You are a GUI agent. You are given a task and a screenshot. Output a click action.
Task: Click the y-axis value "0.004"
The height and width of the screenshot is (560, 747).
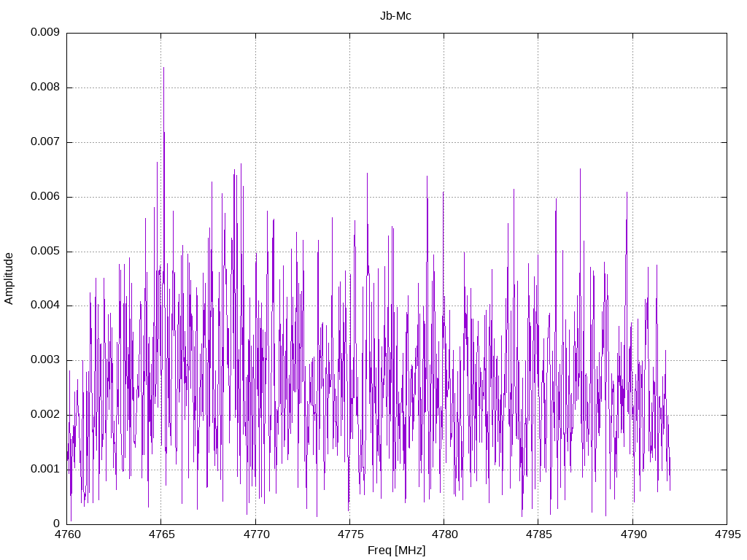(x=45, y=305)
